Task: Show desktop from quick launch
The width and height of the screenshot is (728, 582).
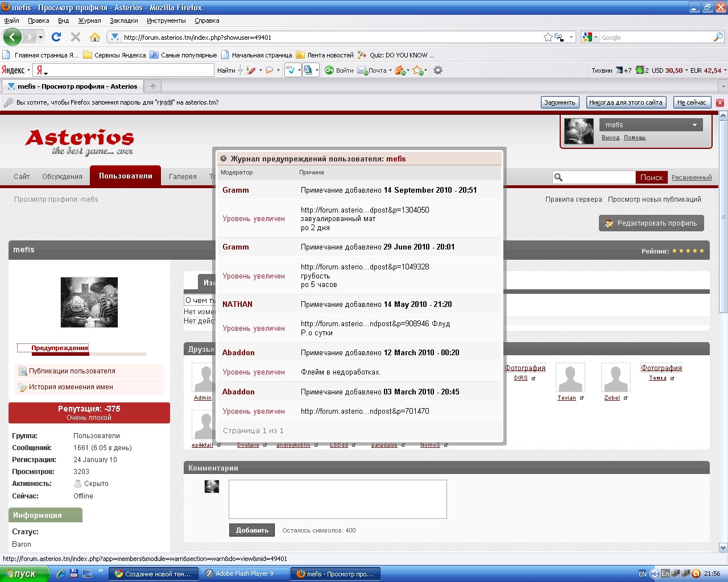Action: (87, 574)
